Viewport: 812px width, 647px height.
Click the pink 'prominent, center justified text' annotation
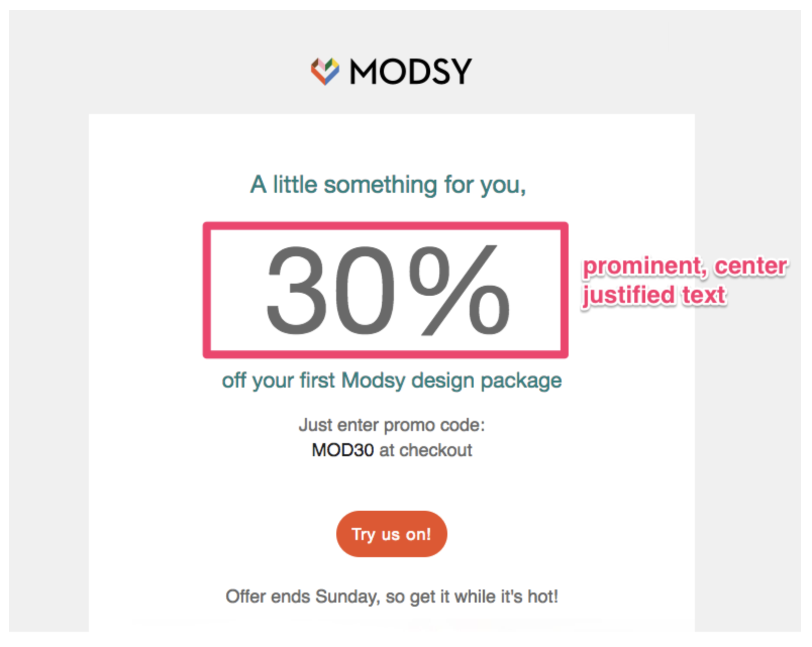pyautogui.click(x=684, y=281)
